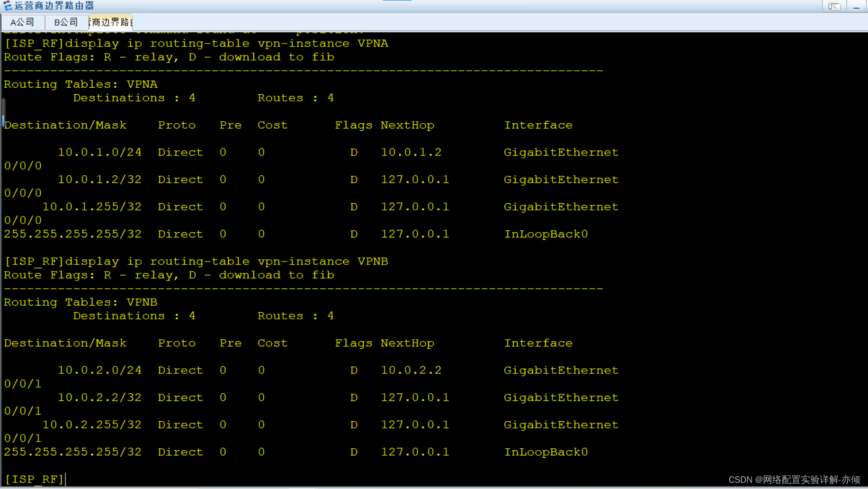Viewport: 868px width, 489px height.
Task: Click the 0/0/1 interface suffix under 10.0.2.0/24
Action: pos(23,384)
